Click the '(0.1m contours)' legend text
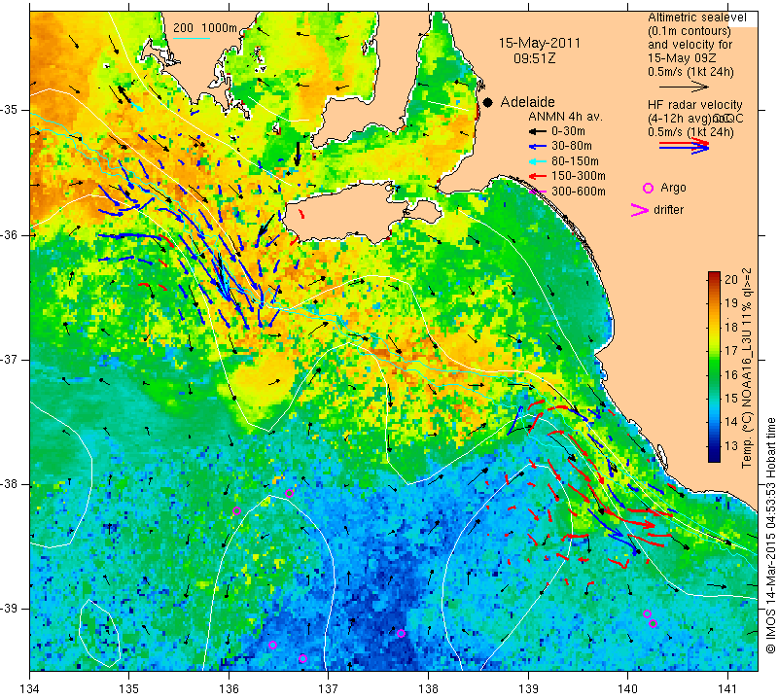Viewport: 778px width, 700px height. pyautogui.click(x=689, y=31)
